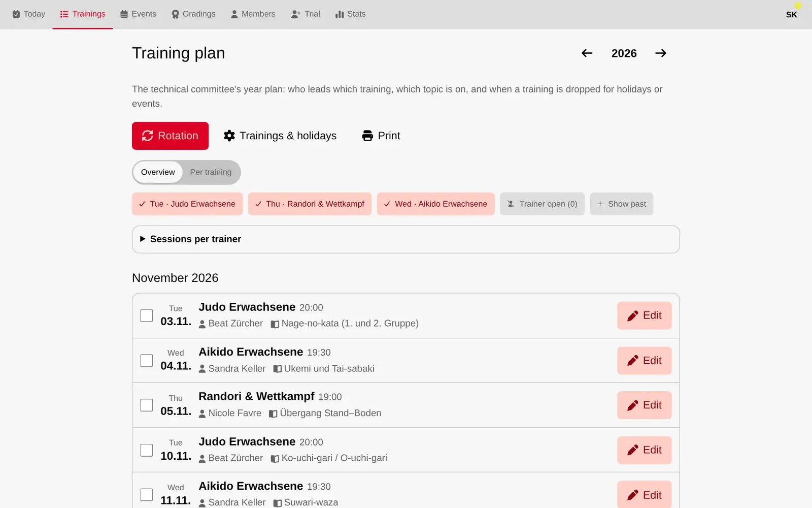
Task: Check the 04.11. Aikido Erwachsene checkbox
Action: (147, 361)
